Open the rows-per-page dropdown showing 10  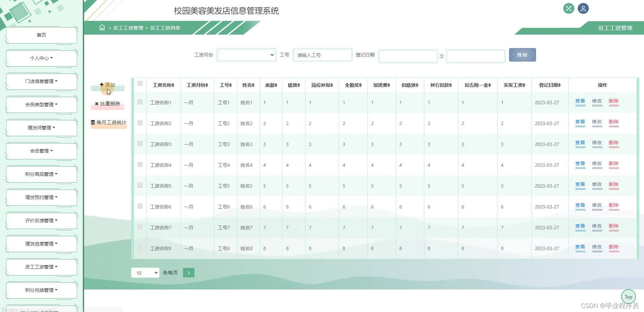145,273
